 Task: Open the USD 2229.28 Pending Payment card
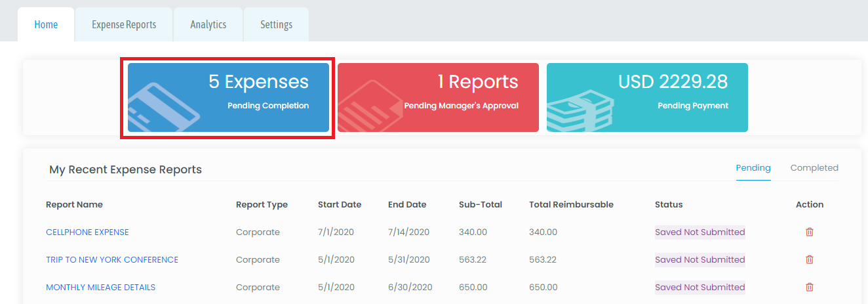(647, 97)
